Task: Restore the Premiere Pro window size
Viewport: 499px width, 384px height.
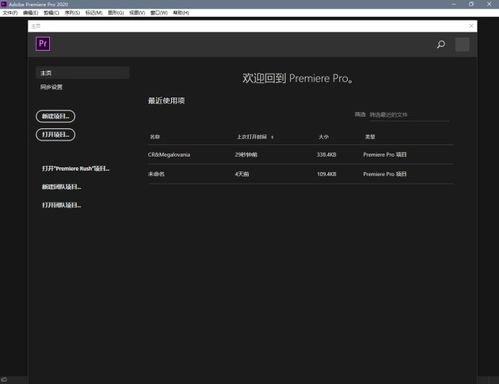Action: pos(471,4)
